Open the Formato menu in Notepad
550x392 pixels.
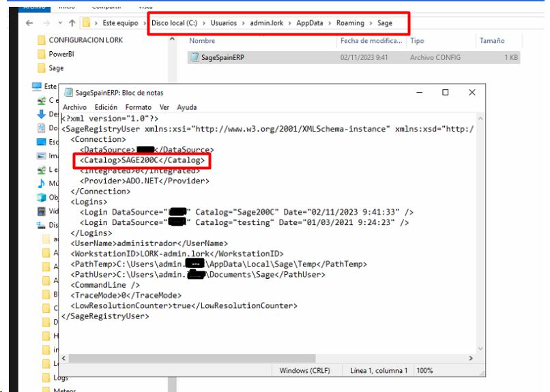point(139,107)
